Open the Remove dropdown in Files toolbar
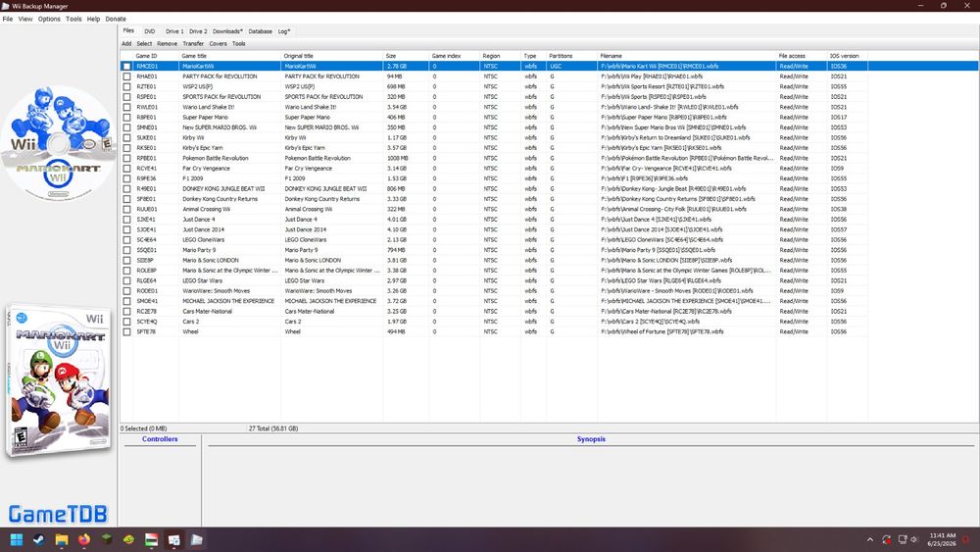980x552 pixels. point(167,44)
